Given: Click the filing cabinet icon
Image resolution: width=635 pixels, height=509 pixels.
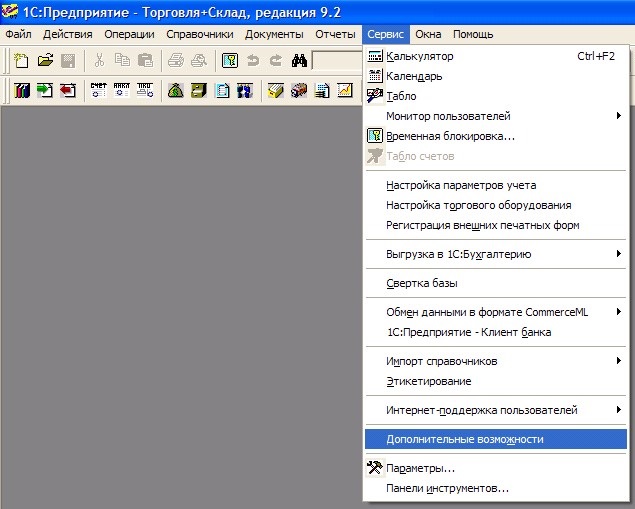Looking at the screenshot, I should [199, 90].
